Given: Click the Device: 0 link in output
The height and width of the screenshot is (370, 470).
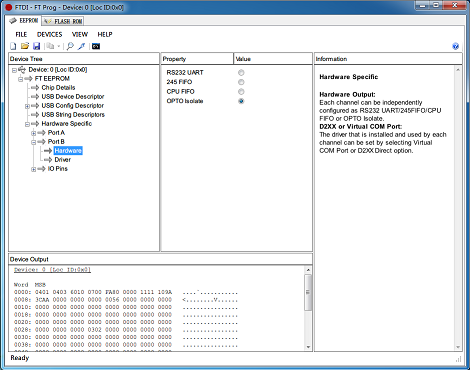Looking at the screenshot, I should pos(52,270).
